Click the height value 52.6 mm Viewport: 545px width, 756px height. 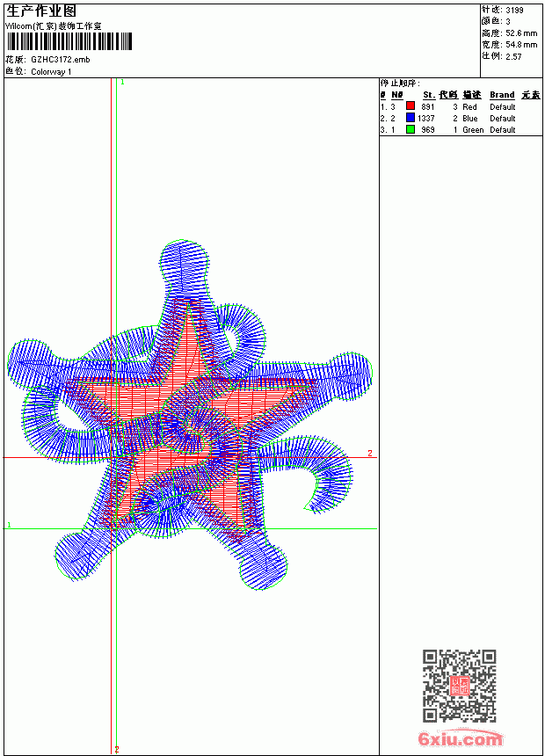(521, 33)
